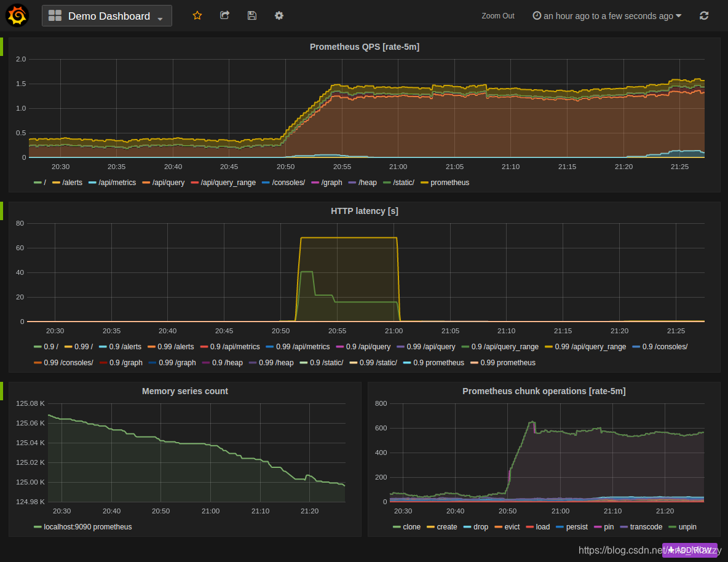Toggle 0.99 prometheus latency legend entry
The width and height of the screenshot is (728, 562).
point(503,363)
